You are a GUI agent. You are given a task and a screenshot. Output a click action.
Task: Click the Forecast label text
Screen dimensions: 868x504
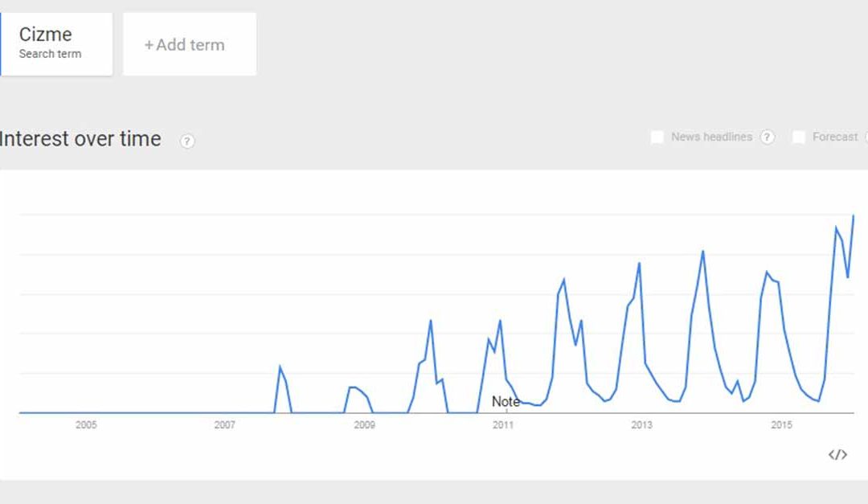(835, 137)
